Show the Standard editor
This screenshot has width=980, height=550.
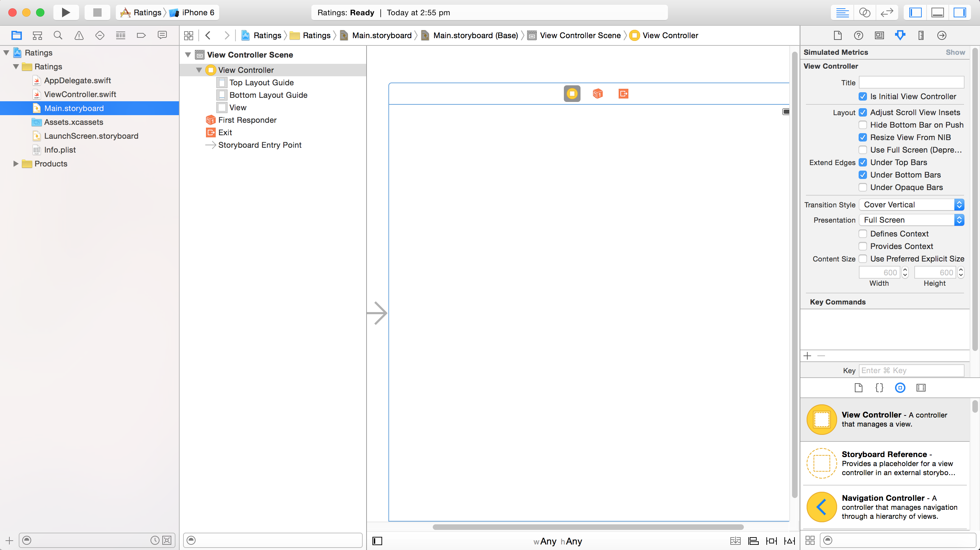pos(842,12)
